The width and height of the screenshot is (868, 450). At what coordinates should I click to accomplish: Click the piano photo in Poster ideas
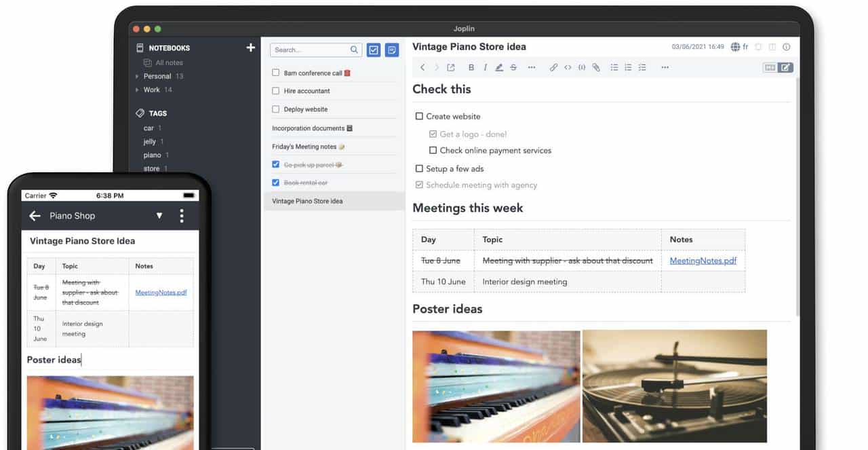tap(496, 387)
